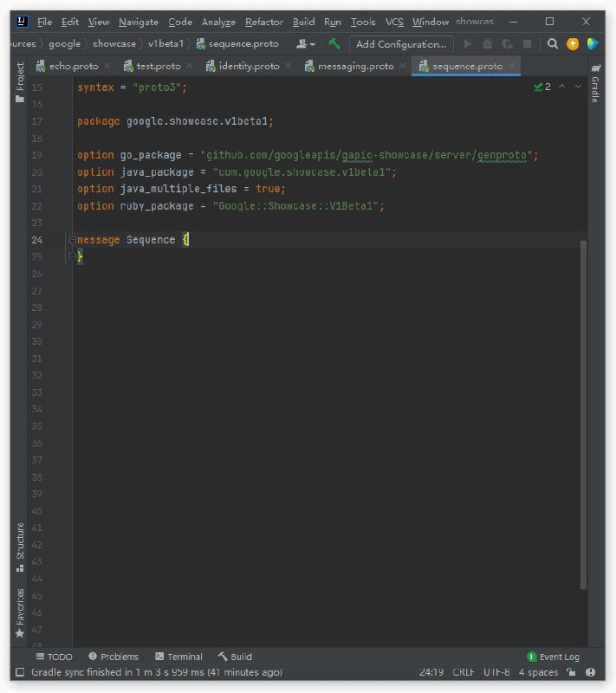Open the Navigate menu
616x693 pixels.
click(139, 23)
